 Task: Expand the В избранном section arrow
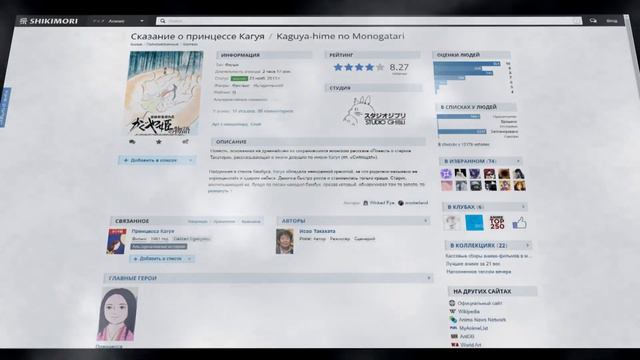point(518,161)
